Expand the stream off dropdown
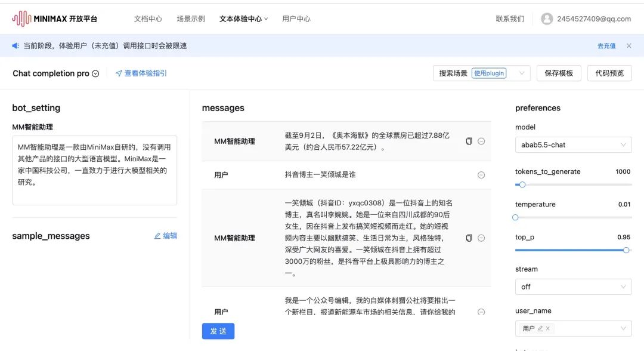This screenshot has width=644, height=351. (x=573, y=287)
